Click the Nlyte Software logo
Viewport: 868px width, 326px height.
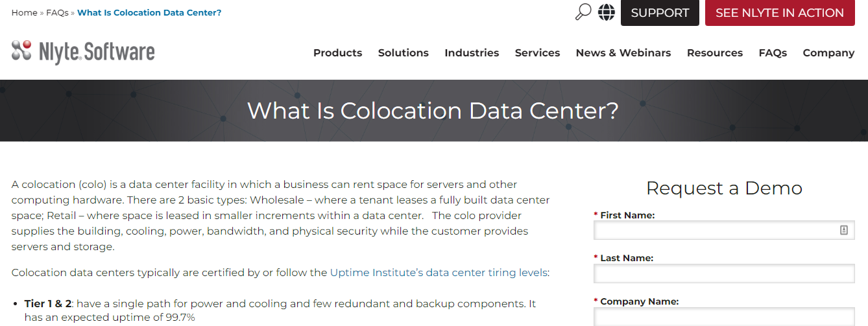point(83,52)
